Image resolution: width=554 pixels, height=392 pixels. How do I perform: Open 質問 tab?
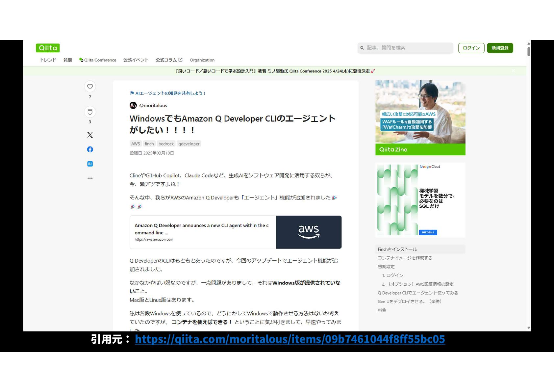pyautogui.click(x=68, y=60)
